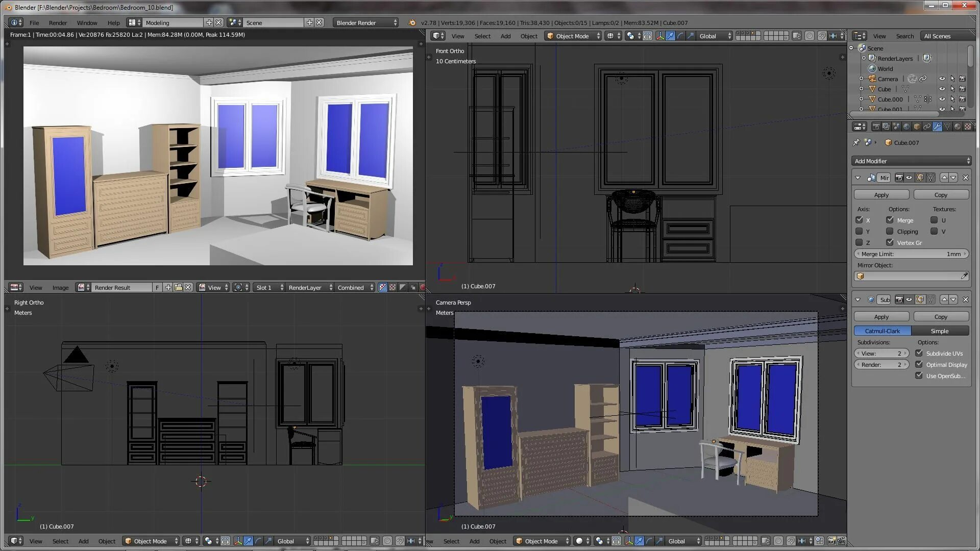
Task: Enable Mirror modifier Y axis checkbox
Action: pos(859,231)
